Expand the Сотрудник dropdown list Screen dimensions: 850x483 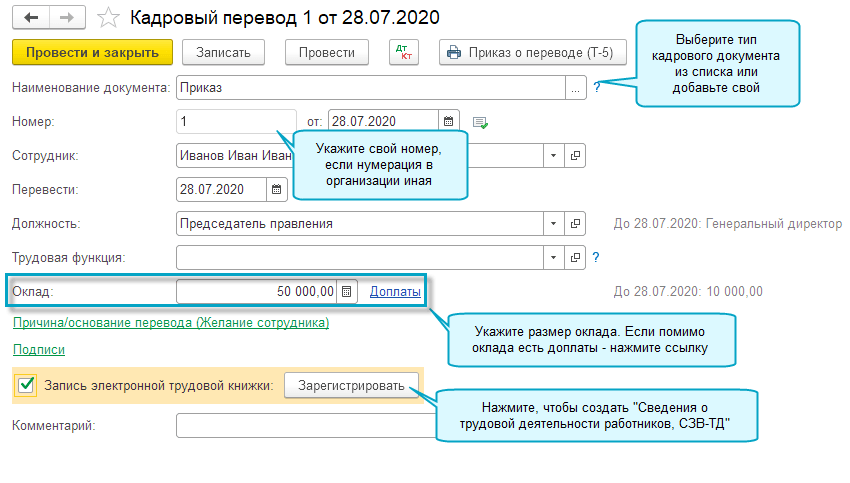(554, 156)
